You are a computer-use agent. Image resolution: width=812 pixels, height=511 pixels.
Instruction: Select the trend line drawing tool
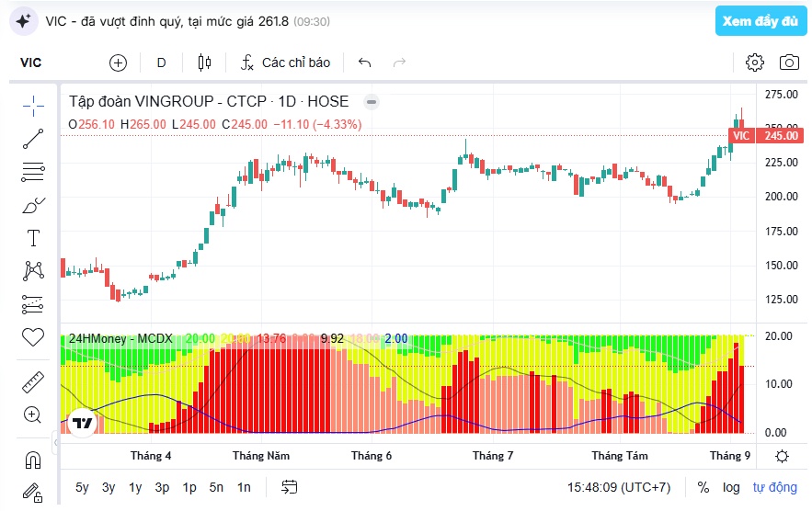pos(33,139)
